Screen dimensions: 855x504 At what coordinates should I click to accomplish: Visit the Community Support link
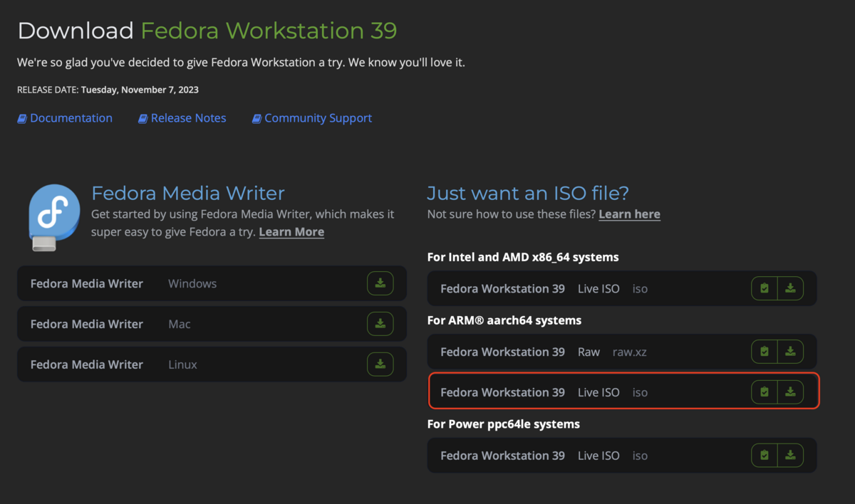click(318, 118)
